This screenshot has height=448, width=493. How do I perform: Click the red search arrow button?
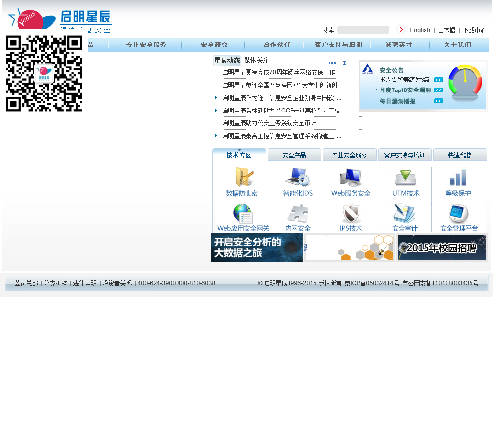click(x=401, y=29)
